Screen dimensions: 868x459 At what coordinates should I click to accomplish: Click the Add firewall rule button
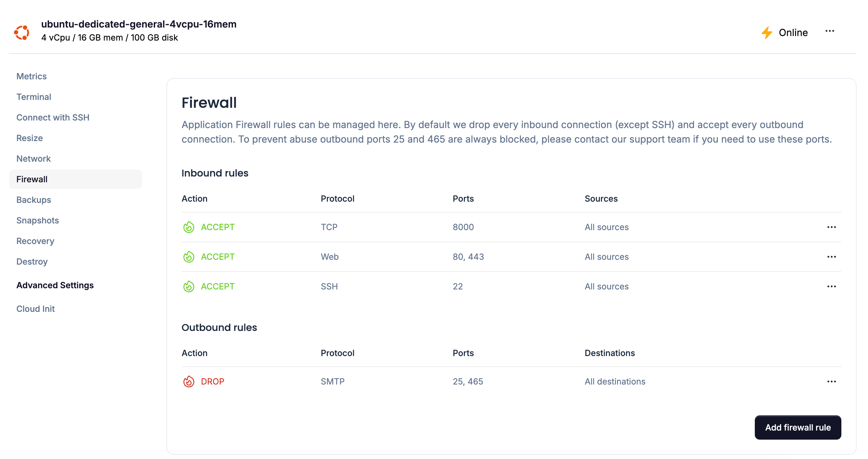point(797,427)
